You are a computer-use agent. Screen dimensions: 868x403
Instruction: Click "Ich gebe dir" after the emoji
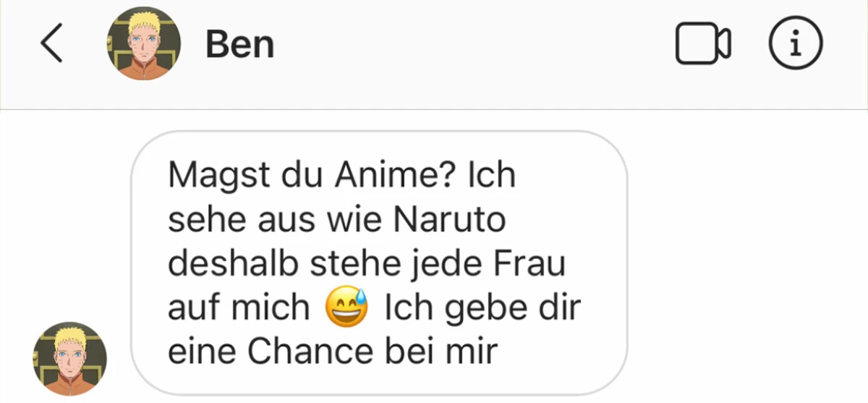click(x=482, y=309)
